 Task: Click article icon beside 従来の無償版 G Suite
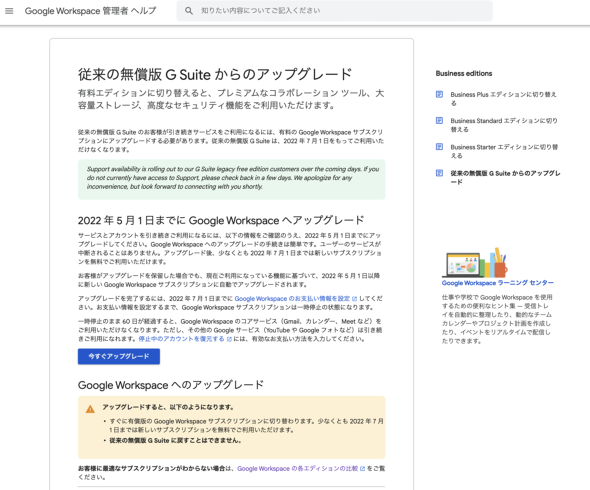pos(439,173)
